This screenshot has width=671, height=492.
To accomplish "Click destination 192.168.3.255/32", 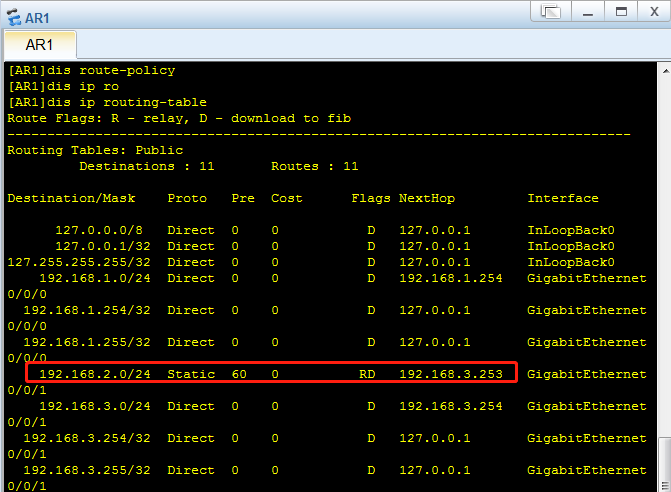I will click(87, 470).
